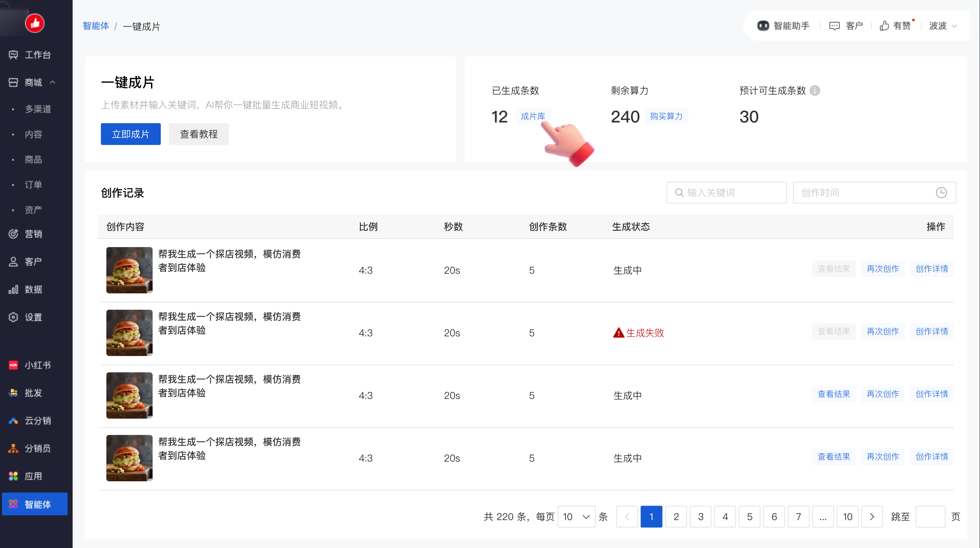Click the 查看教程 button
Image resolution: width=980 pixels, height=548 pixels.
199,134
